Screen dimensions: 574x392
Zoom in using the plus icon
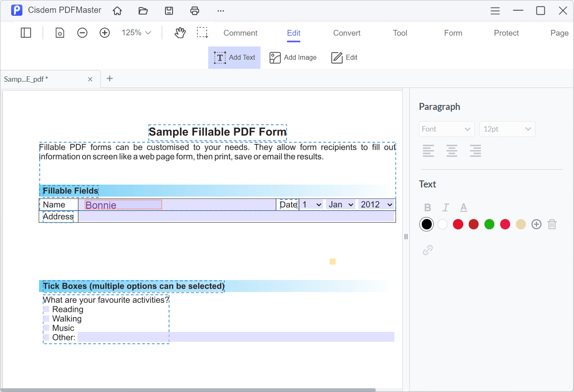[x=105, y=33]
